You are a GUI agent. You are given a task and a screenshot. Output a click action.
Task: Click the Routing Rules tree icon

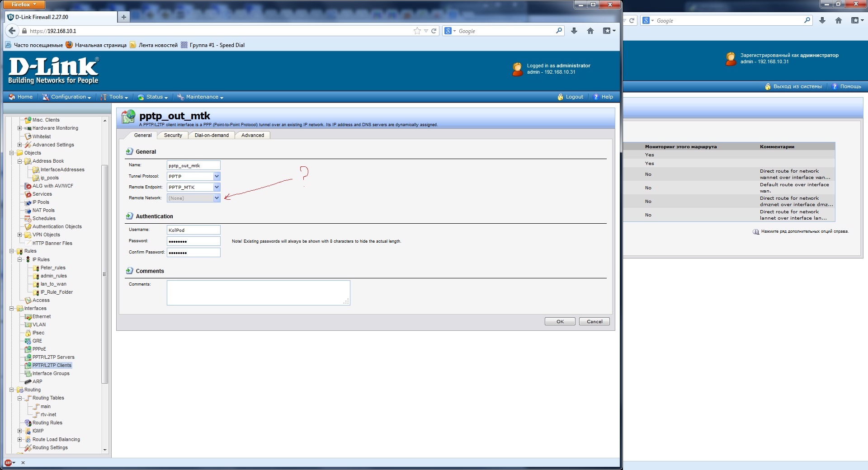pyautogui.click(x=28, y=423)
